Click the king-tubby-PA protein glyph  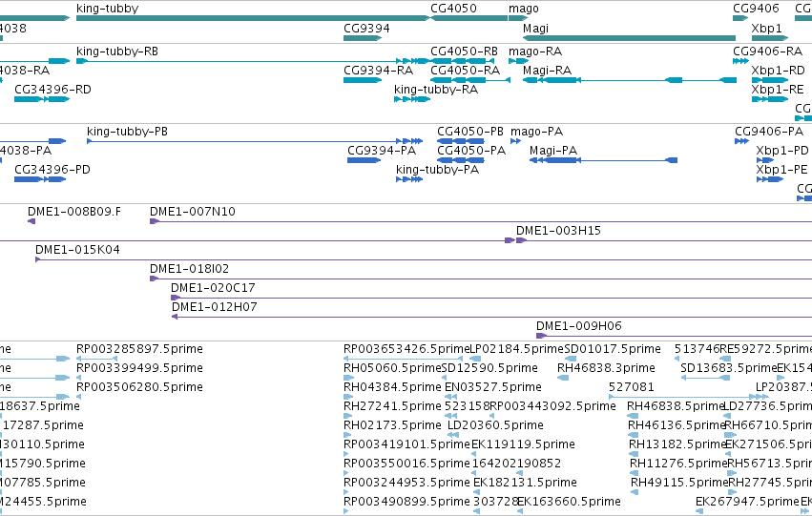click(x=409, y=179)
